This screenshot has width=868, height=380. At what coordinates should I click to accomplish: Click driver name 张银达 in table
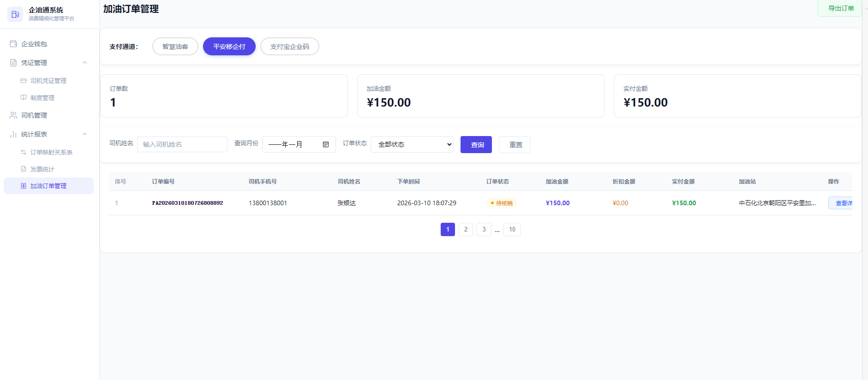click(x=347, y=203)
